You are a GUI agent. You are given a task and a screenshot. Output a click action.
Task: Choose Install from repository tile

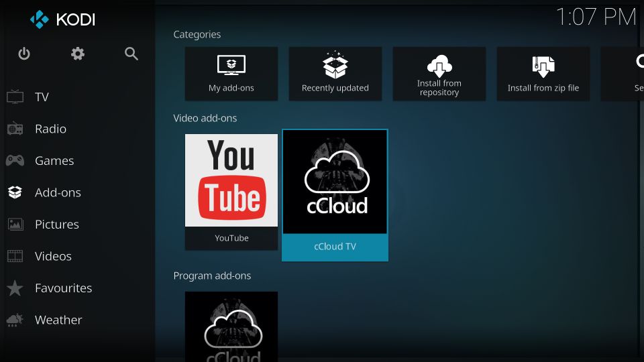[439, 74]
